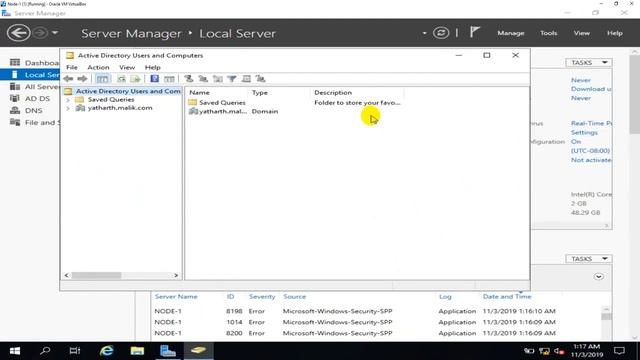Select Dashboard in Server Manager sidebar
The image size is (640, 360).
(31, 63)
